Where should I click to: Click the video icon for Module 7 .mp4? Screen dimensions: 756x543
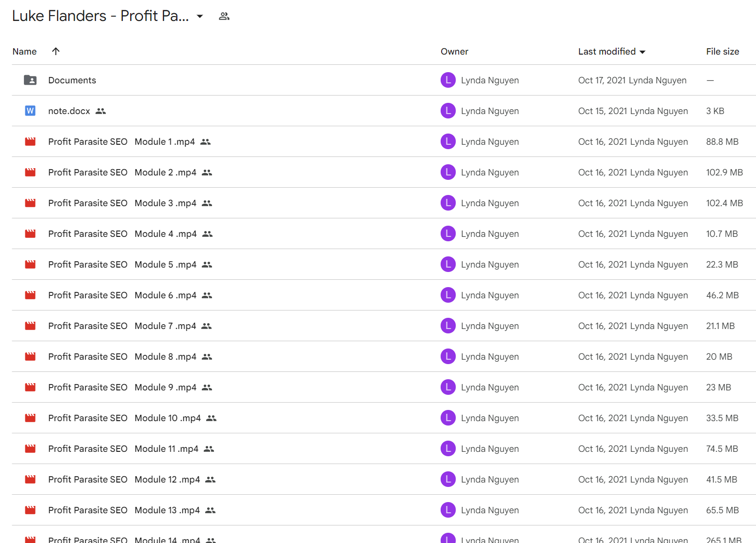[x=30, y=326]
